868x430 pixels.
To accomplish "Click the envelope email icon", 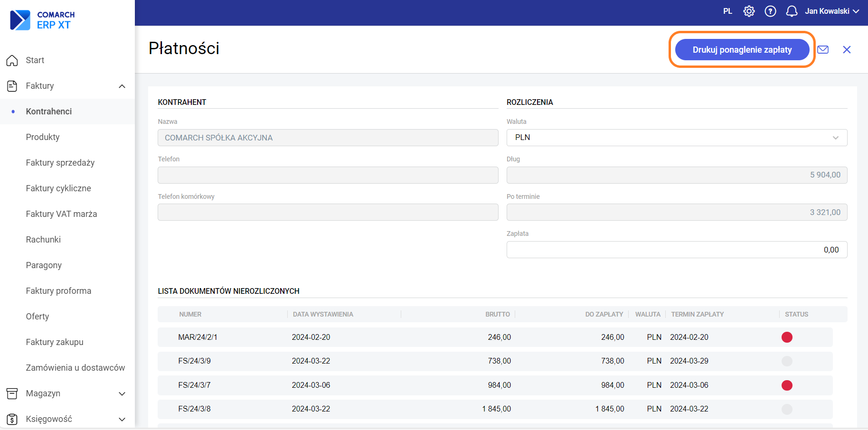I will [823, 50].
